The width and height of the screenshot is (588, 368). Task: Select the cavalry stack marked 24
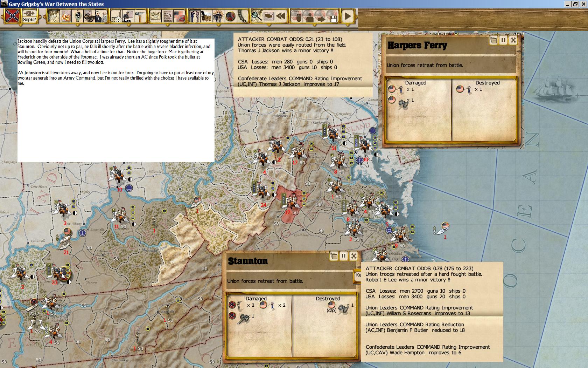262,191
